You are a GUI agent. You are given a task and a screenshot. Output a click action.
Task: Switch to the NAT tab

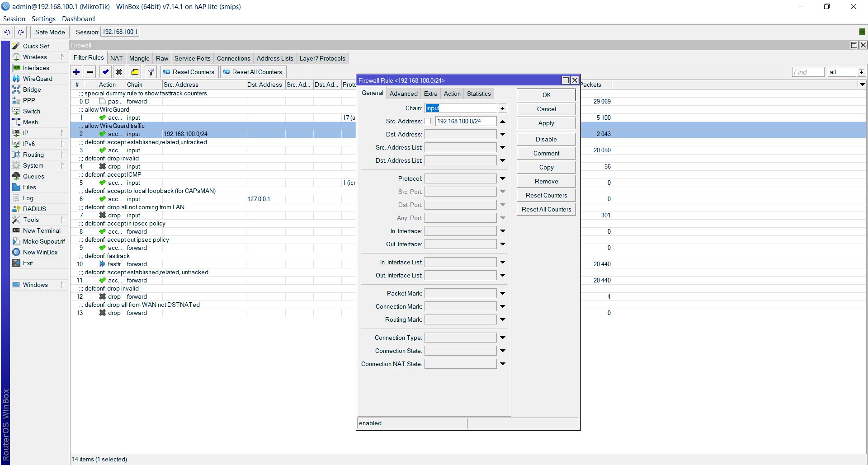[x=116, y=58]
